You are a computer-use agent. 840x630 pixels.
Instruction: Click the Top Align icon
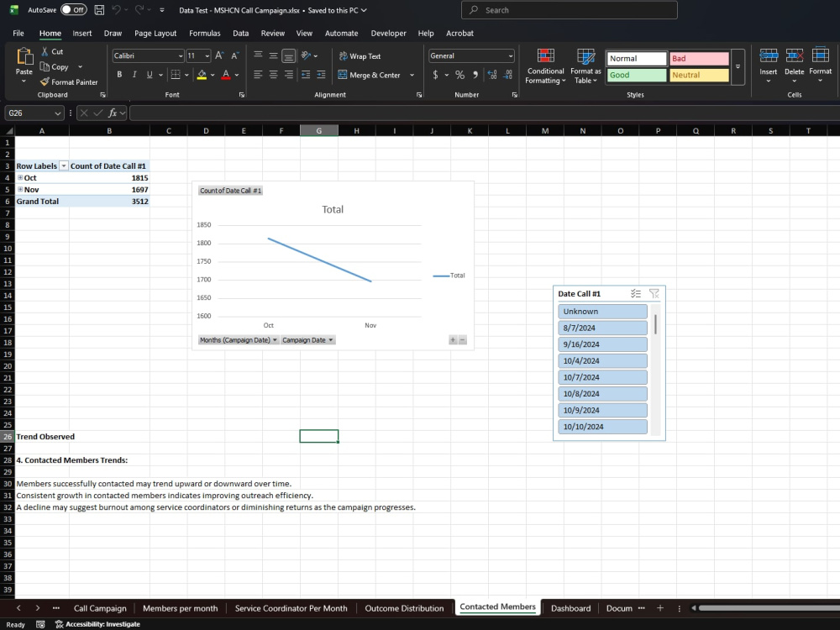click(258, 55)
